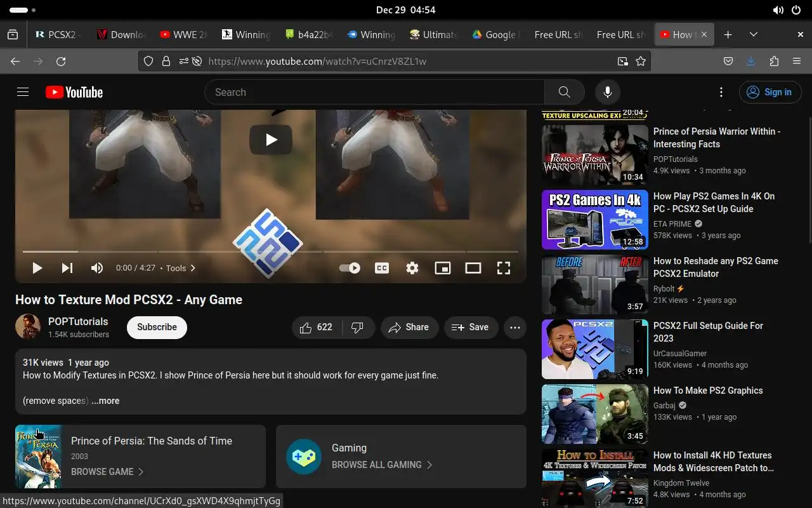Open player settings gear

tap(412, 268)
